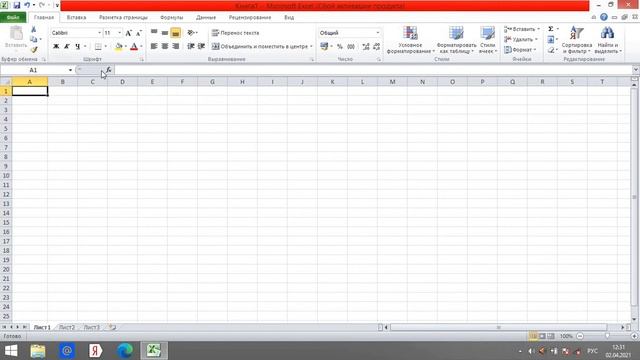
Task: Click the Name Box showing A1
Action: coord(33,70)
